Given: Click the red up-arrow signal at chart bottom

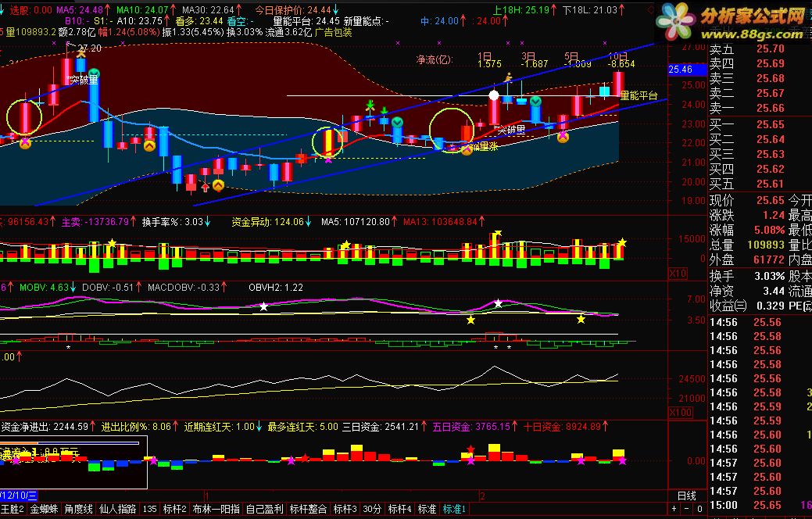Looking at the screenshot, I should [x=205, y=187].
